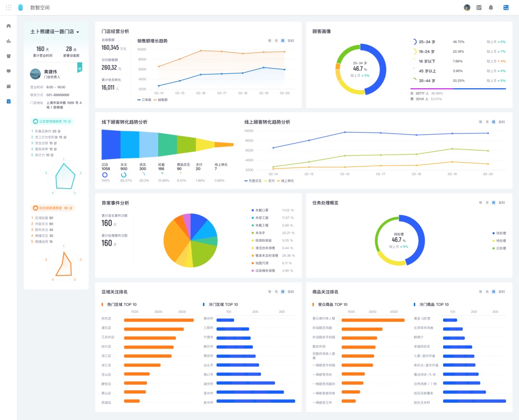Select the store icon in left sidebar
519x420 pixels.
[8, 56]
